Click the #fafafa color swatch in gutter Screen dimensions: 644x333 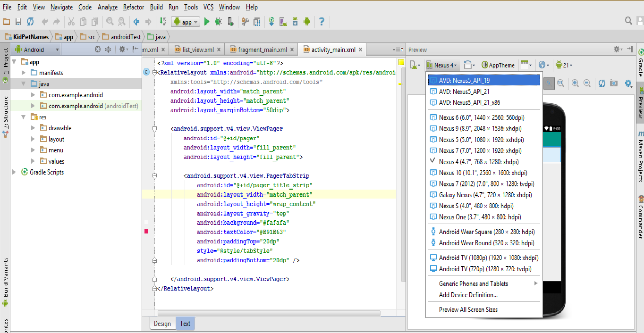pos(146,222)
